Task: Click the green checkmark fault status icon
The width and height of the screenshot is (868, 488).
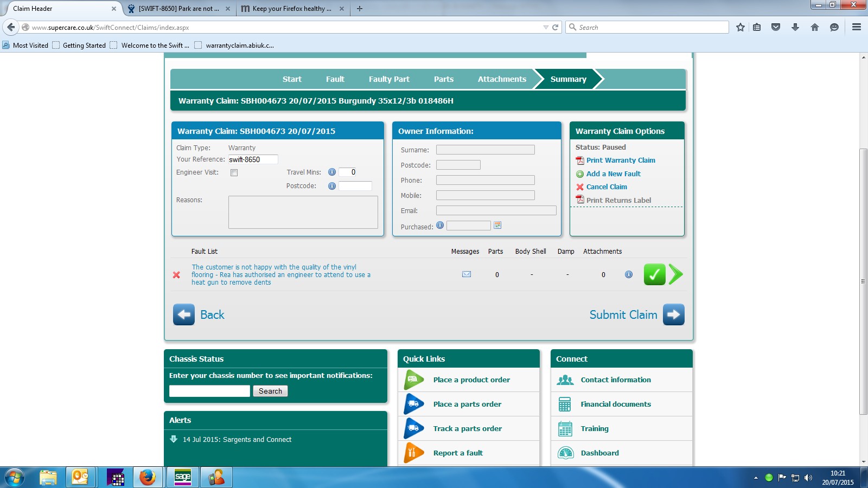Action: 654,274
